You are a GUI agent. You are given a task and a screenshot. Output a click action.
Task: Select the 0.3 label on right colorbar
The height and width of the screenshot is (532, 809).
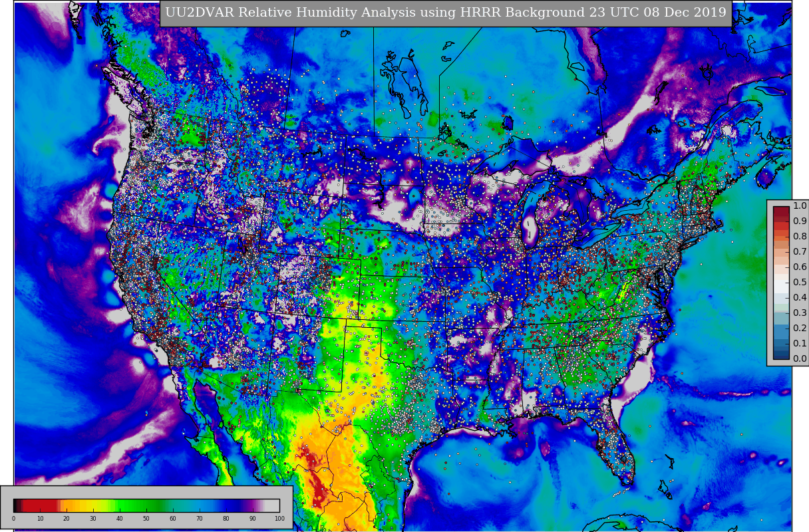800,313
